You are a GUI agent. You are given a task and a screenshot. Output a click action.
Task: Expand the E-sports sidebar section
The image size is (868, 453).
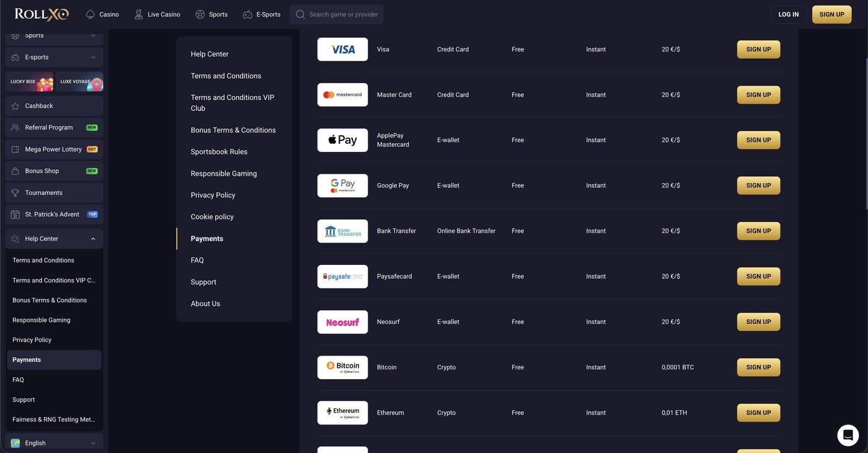55,57
